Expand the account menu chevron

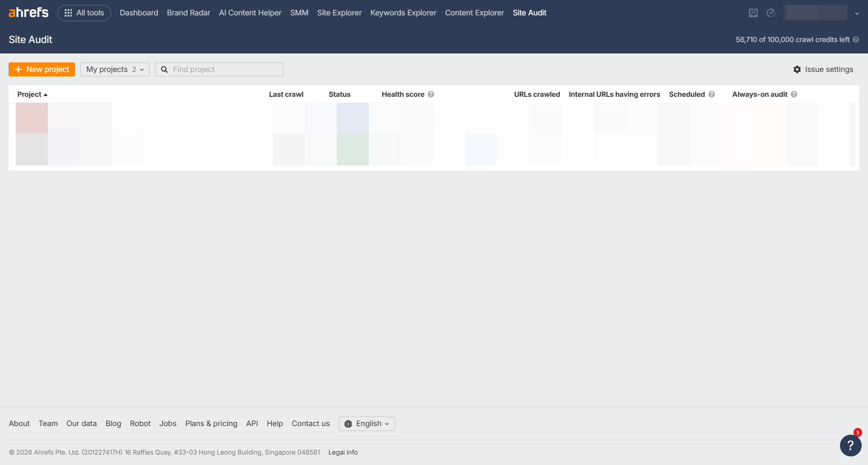857,14
